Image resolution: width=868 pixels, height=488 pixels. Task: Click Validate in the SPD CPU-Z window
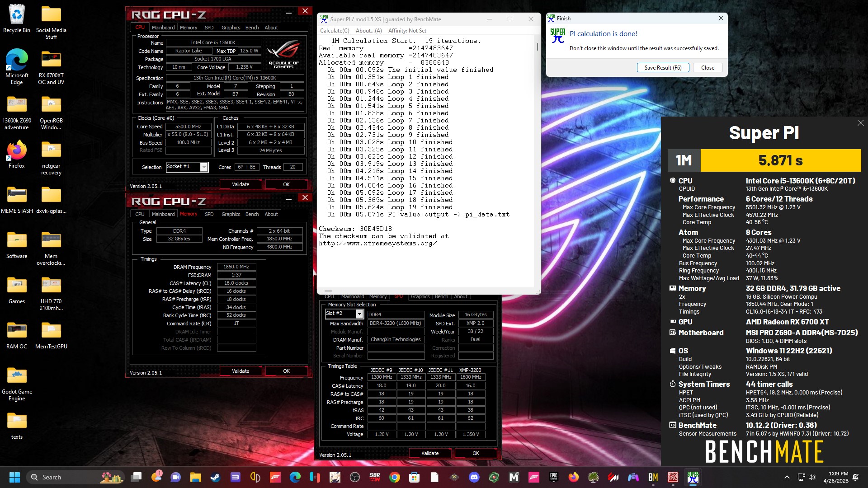430,453
